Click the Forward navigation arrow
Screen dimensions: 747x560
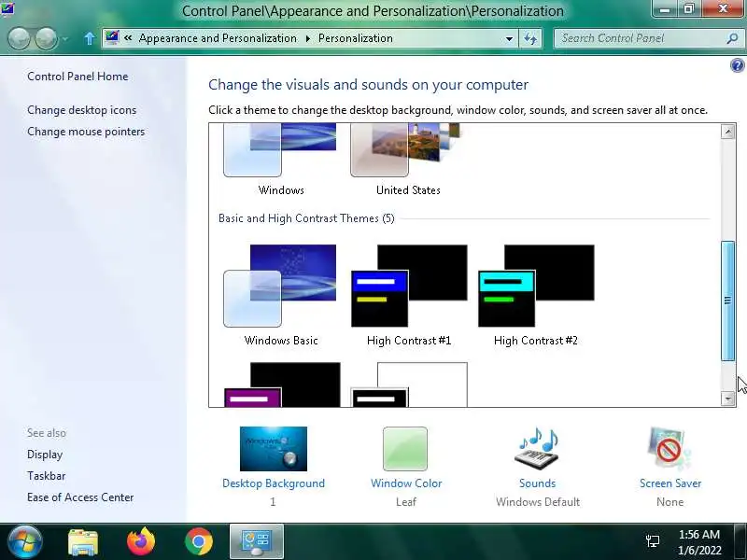click(x=46, y=38)
